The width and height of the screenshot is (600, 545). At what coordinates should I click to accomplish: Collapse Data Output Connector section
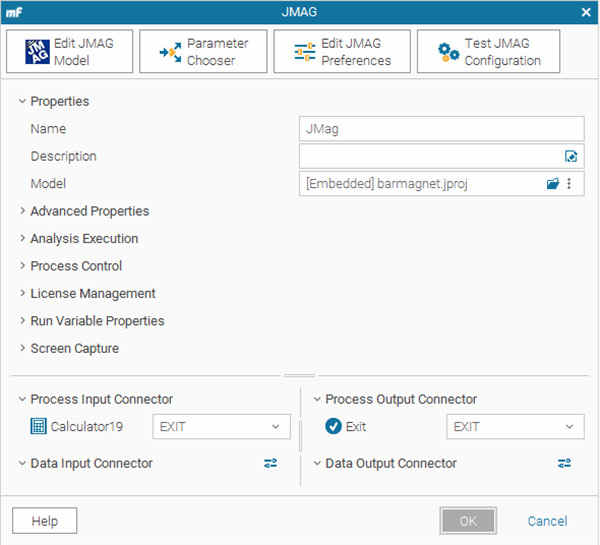click(x=317, y=463)
